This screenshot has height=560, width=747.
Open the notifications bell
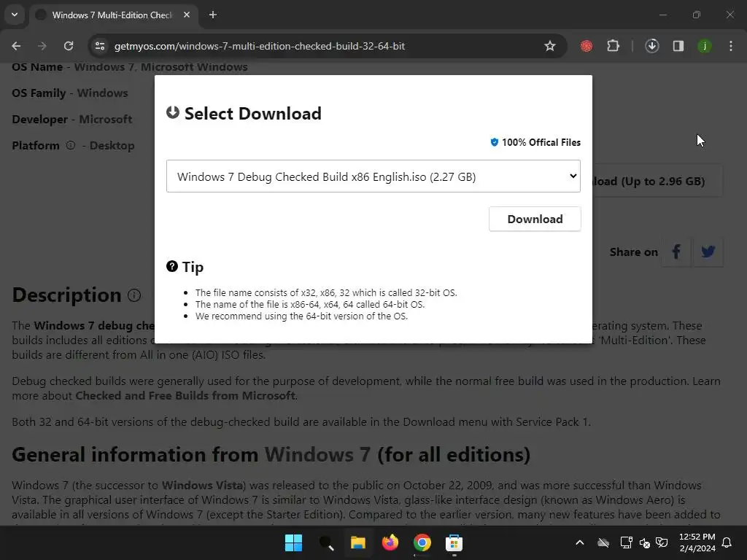(727, 542)
